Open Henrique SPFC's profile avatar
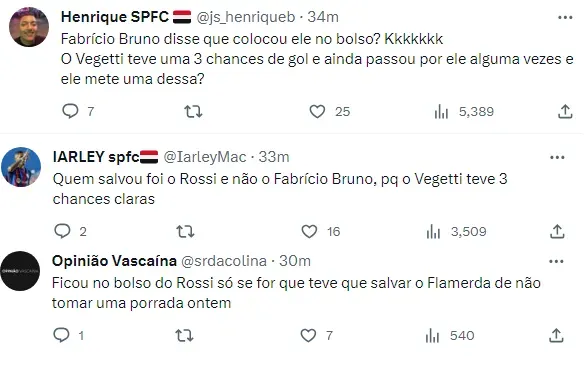This screenshot has width=588, height=382. [x=29, y=27]
